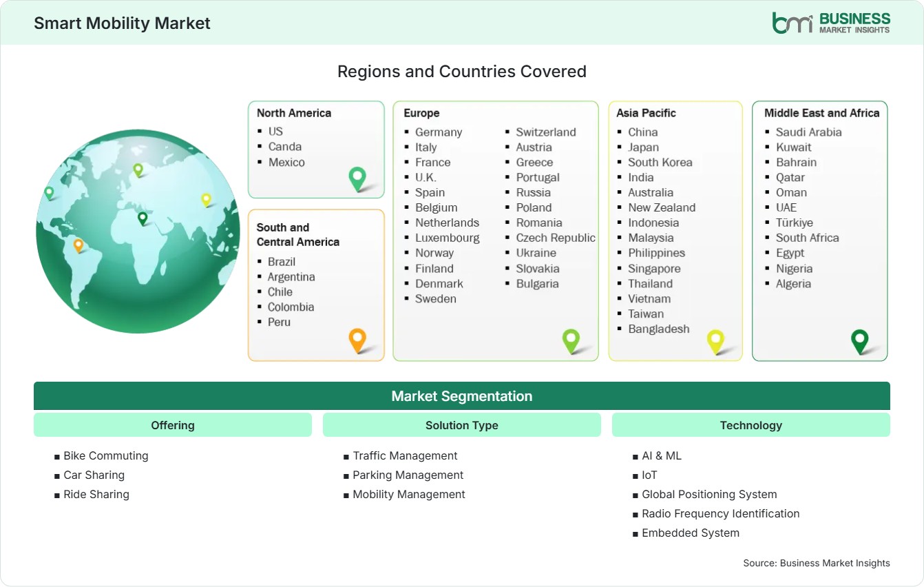Click the globe illustration
The height and width of the screenshot is (587, 924).
138,231
